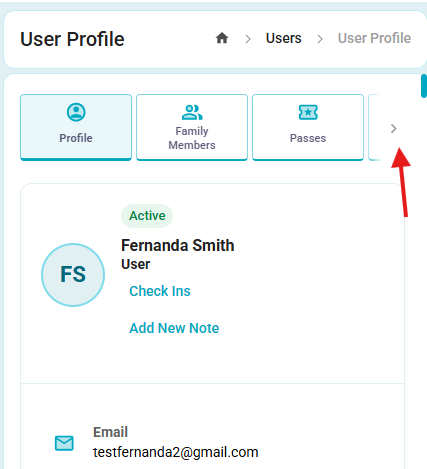Switch to the Family Members tab
This screenshot has width=427, height=469.
(x=192, y=127)
